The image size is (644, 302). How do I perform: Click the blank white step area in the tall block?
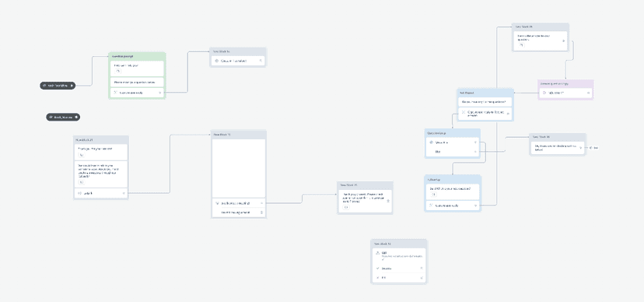239,168
